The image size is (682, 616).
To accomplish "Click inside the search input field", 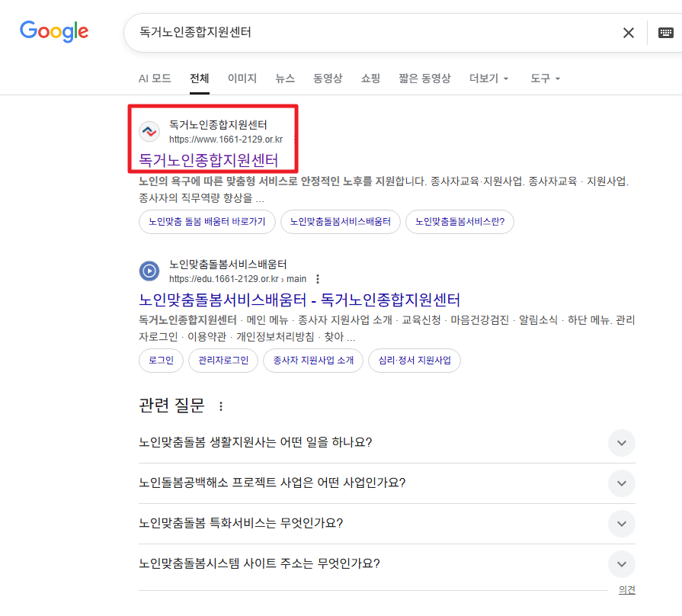I will point(343,33).
